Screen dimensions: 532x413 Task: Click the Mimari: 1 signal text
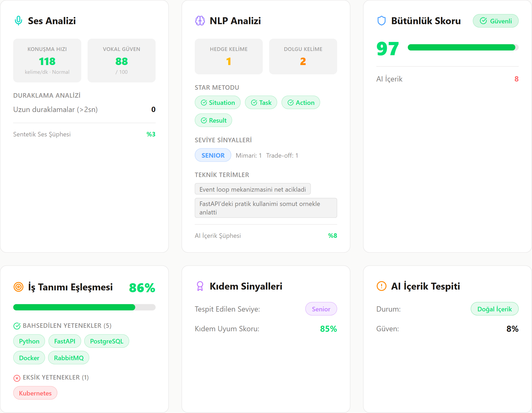coord(248,156)
